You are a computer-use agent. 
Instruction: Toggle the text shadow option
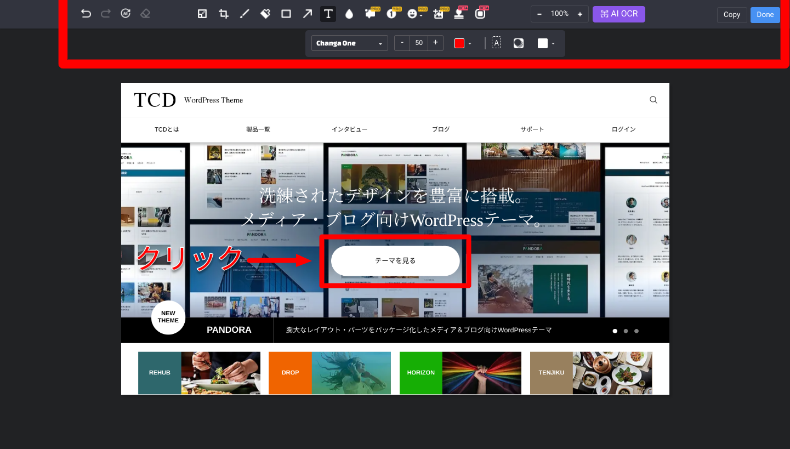click(x=518, y=43)
